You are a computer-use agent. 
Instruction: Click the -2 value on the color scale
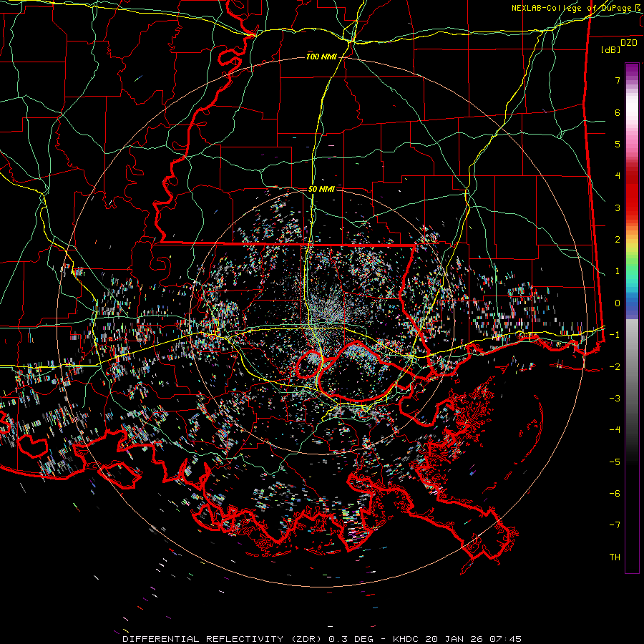(x=615, y=366)
